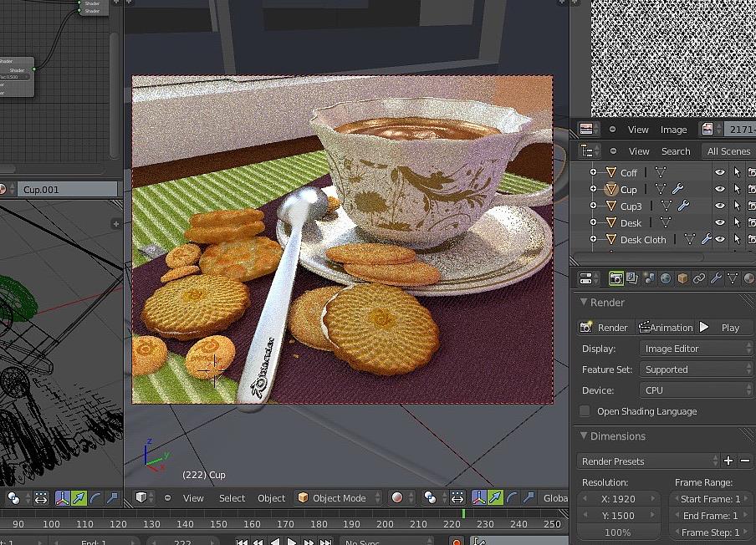756x545 pixels.
Task: Expand the Desk Cloth object in outliner
Action: tap(594, 239)
